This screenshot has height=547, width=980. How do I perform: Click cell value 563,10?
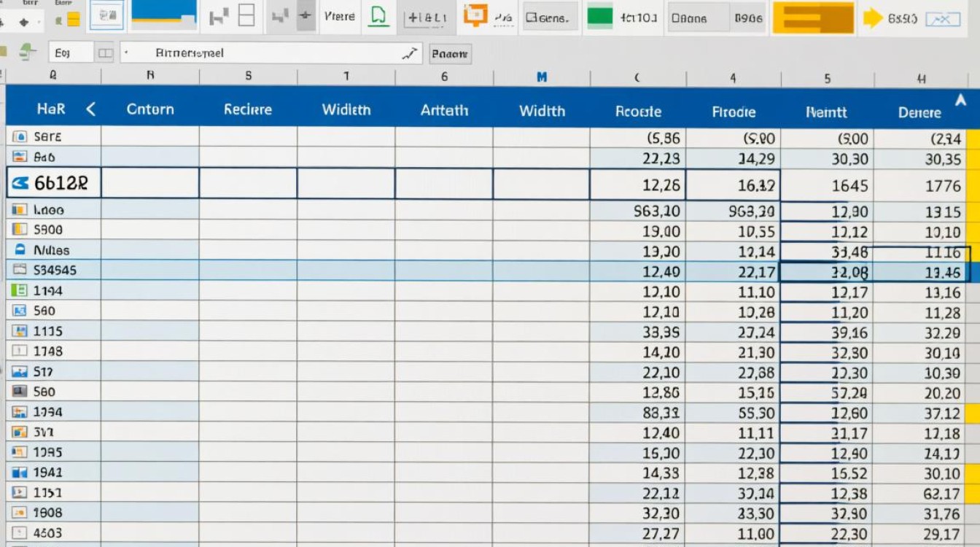(657, 212)
